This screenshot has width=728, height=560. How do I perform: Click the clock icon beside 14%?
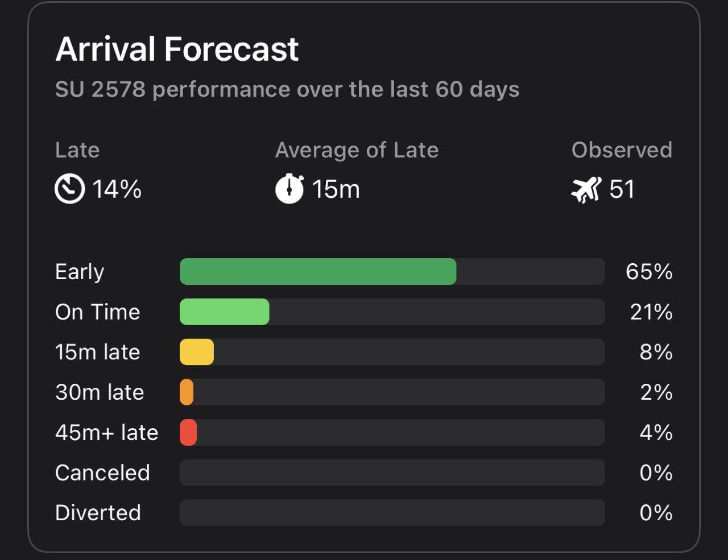coord(69,189)
